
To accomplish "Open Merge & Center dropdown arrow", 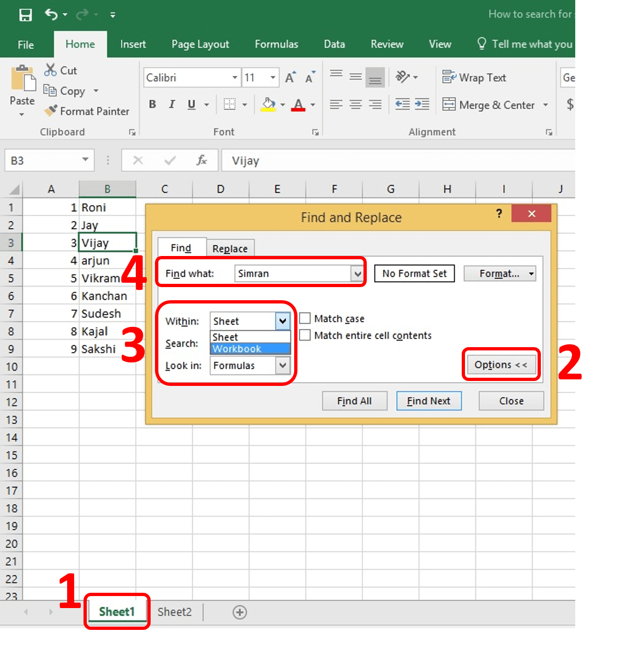I will [545, 105].
